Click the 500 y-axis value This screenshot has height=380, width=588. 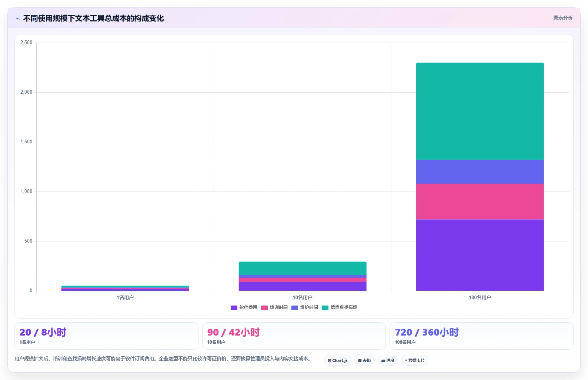[29, 241]
